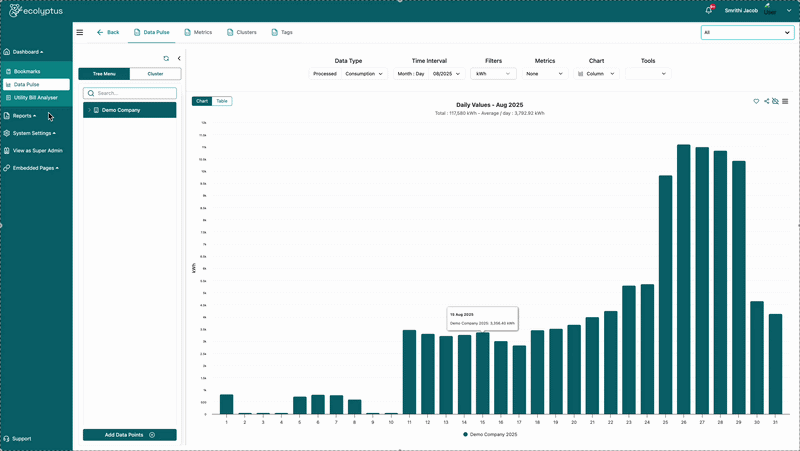Click the bar for day 1
Screen dimensions: 800x451
227,404
